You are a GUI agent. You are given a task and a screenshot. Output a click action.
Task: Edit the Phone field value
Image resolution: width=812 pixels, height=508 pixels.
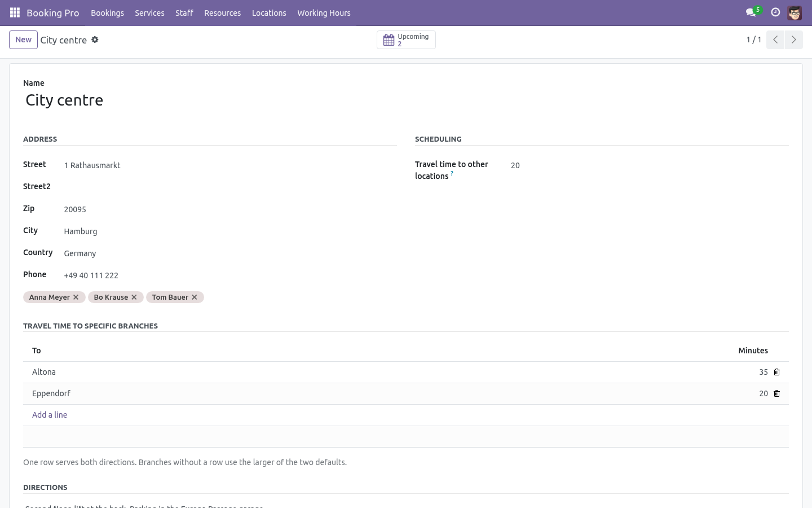click(230, 275)
